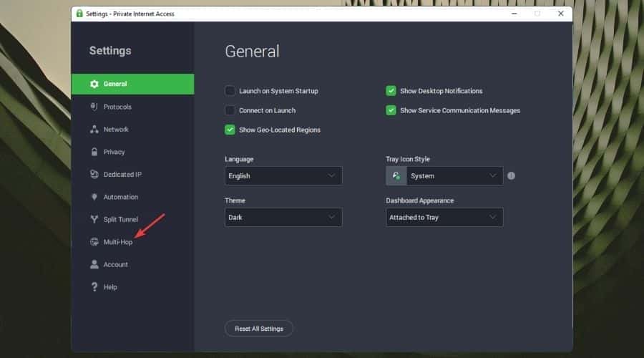Screen dimensions: 644x358
Task: Click the green lock icon in title bar
Action: (x=79, y=14)
